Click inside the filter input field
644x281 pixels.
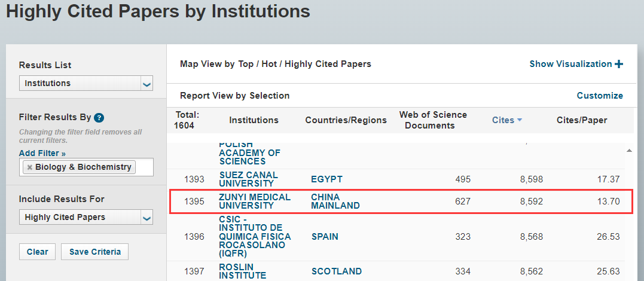[144, 167]
